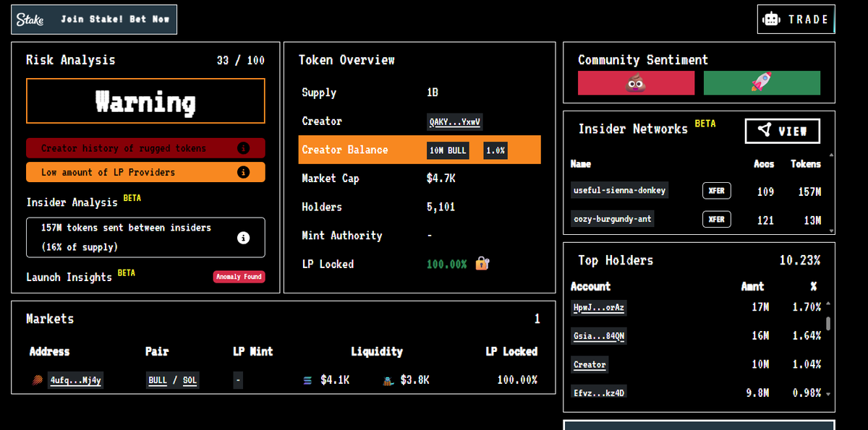Screen dimensions: 868x430
Task: Click the Market Cap value $4.7K
Action: click(442, 179)
